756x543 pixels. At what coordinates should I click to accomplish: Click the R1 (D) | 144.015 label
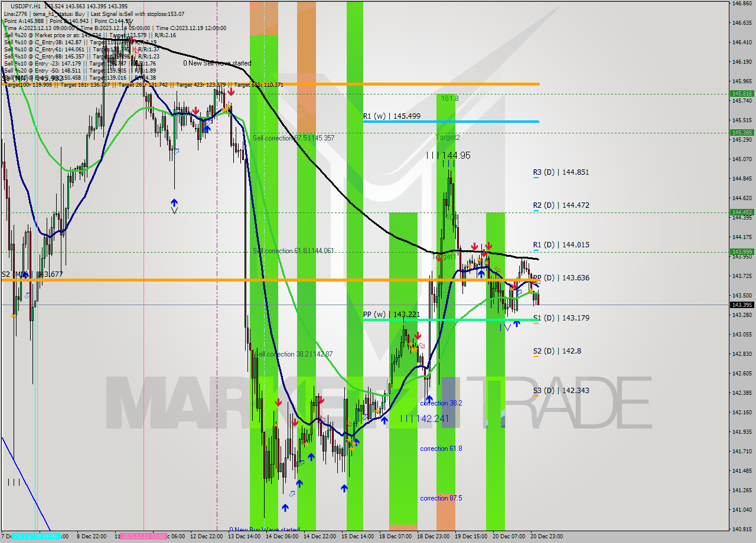coord(561,245)
